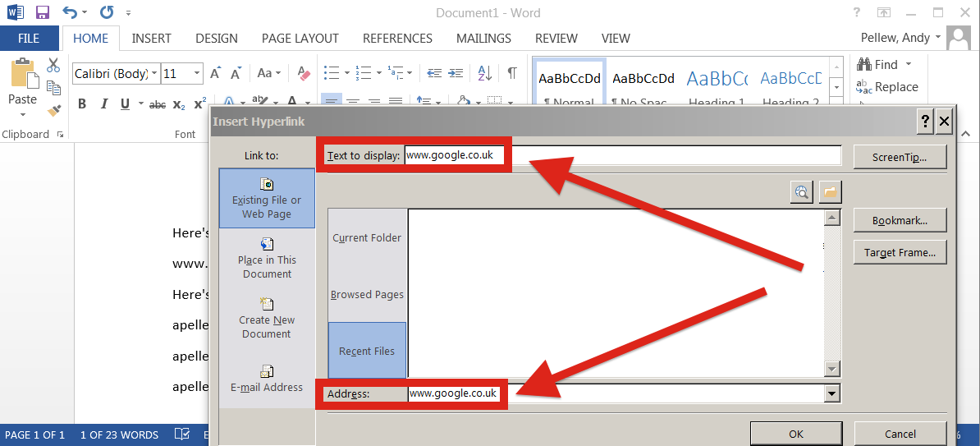Switch to the REFERENCES tab

397,38
